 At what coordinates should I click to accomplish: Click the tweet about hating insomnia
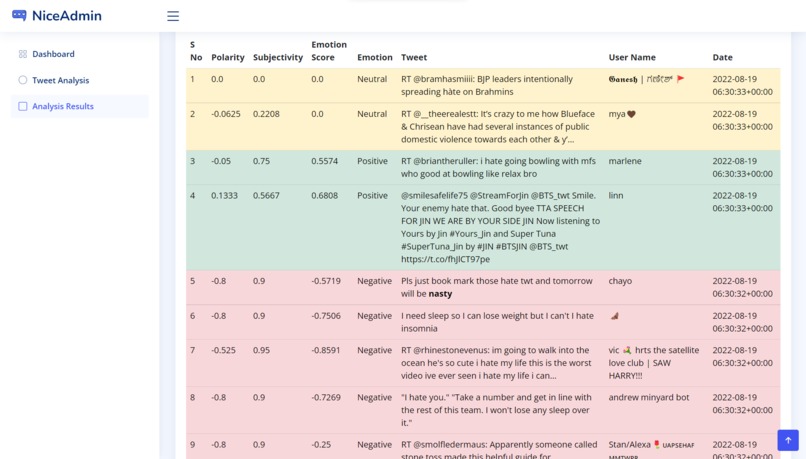pos(497,322)
